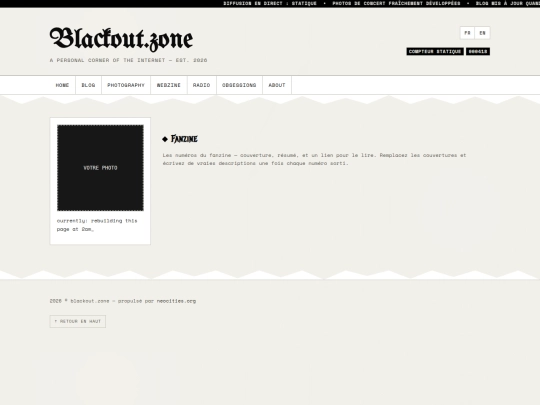Click the Blackout.zone site logo

pos(121,39)
